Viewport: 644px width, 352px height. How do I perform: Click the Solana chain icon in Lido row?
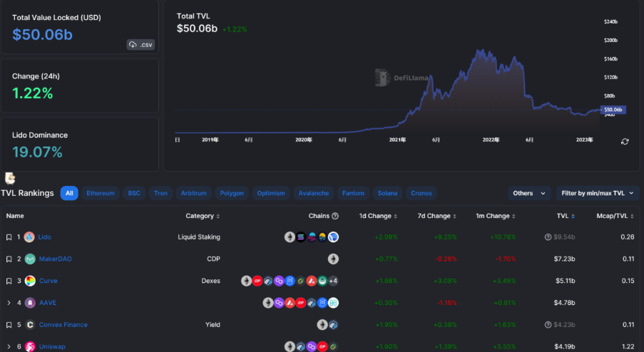[x=301, y=237]
